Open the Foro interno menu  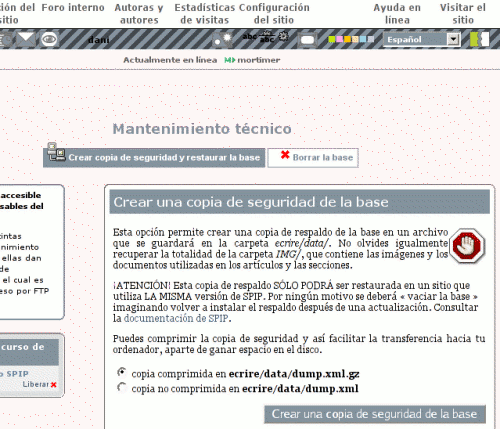pos(73,7)
